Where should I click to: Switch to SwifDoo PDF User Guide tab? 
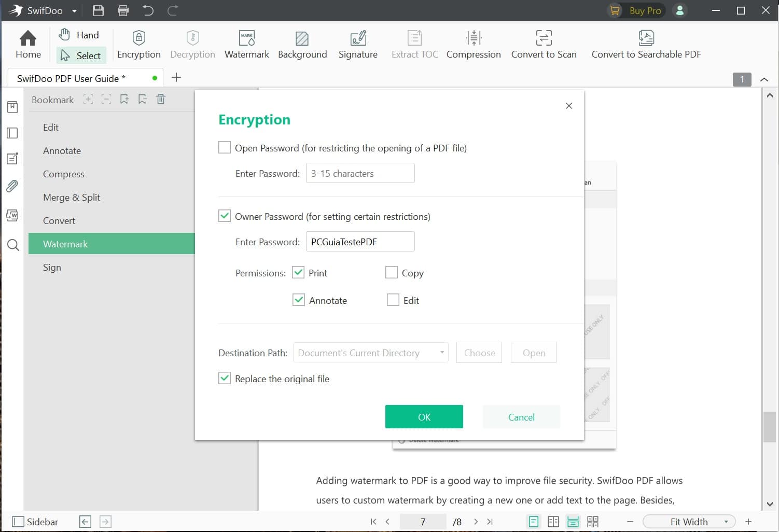pyautogui.click(x=71, y=78)
